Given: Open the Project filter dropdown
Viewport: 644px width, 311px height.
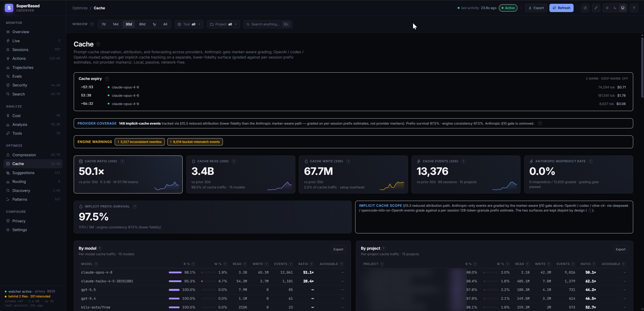Looking at the screenshot, I should (223, 24).
